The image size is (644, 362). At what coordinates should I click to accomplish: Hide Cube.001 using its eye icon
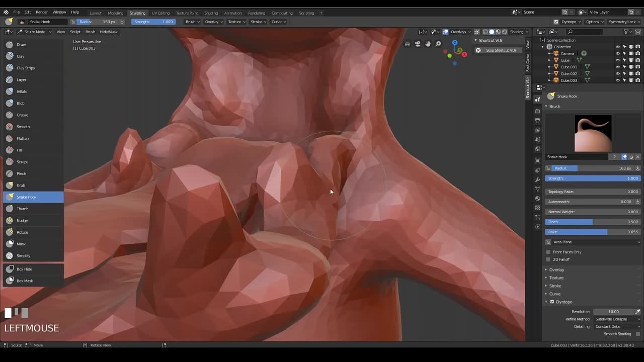(618, 67)
